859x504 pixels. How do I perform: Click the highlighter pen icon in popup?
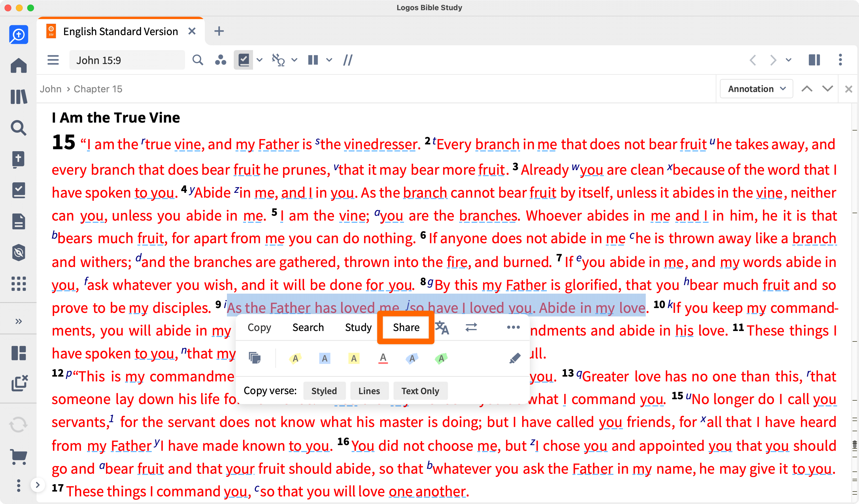[514, 358]
